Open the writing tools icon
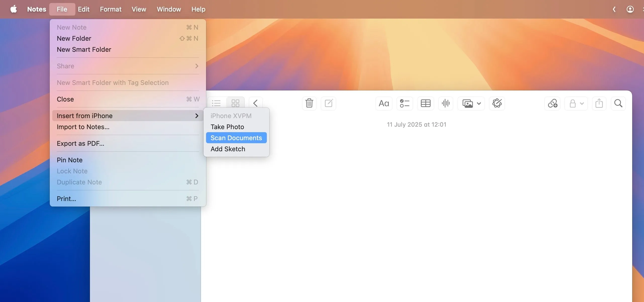The image size is (644, 302). point(497,103)
